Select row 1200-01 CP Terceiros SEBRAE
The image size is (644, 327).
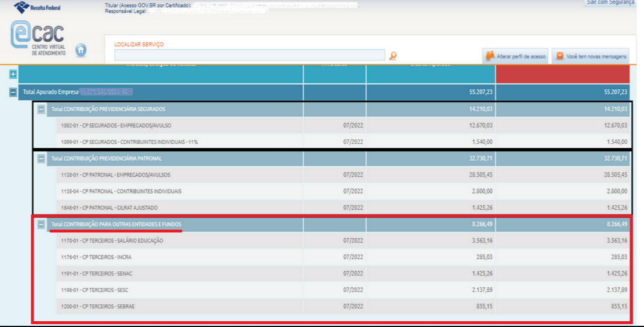[343, 306]
